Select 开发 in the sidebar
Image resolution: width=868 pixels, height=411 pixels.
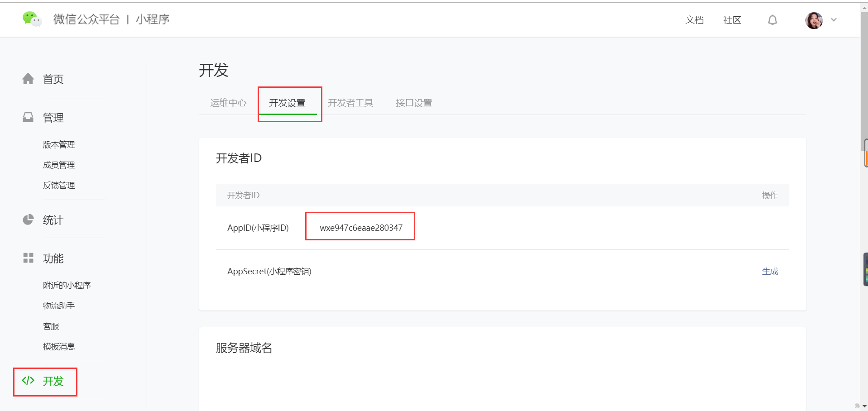53,381
